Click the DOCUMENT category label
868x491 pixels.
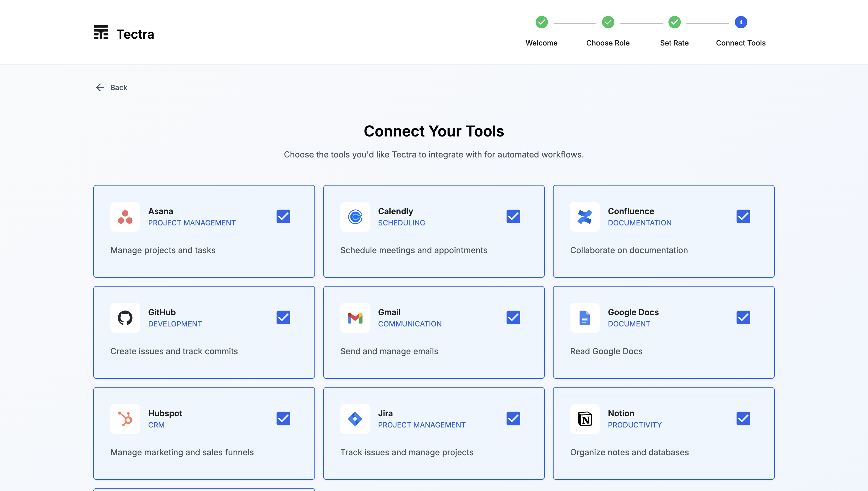[x=629, y=324]
